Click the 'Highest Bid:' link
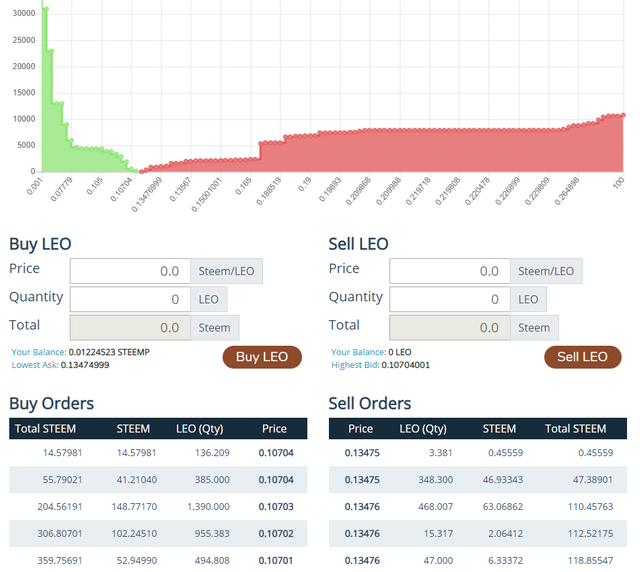This screenshot has height=572, width=640. pyautogui.click(x=355, y=365)
